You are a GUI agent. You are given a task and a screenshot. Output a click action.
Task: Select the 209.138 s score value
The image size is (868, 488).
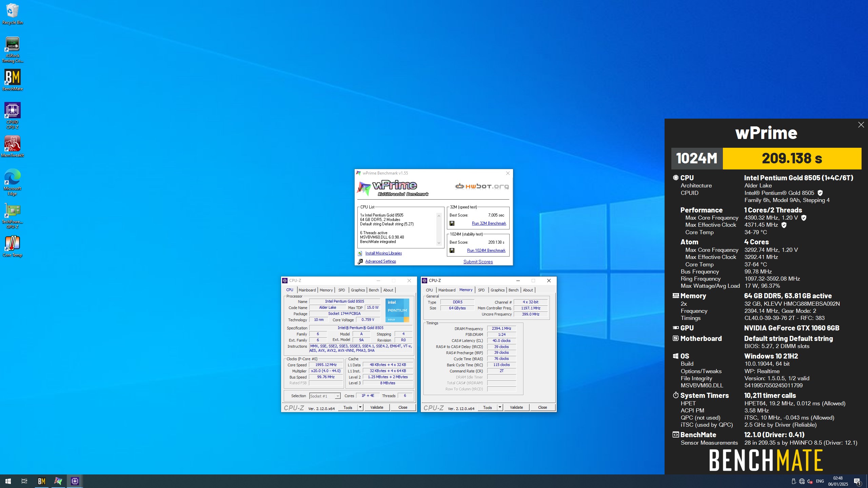pyautogui.click(x=792, y=158)
